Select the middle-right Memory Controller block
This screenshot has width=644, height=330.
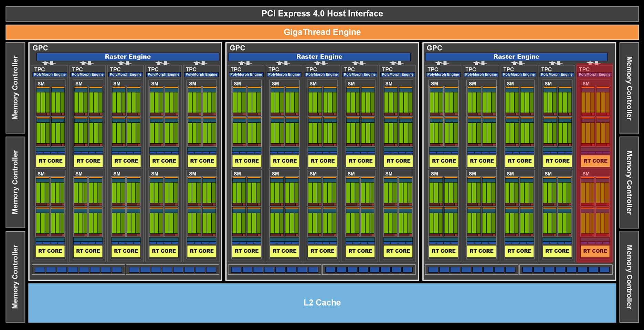(x=629, y=183)
